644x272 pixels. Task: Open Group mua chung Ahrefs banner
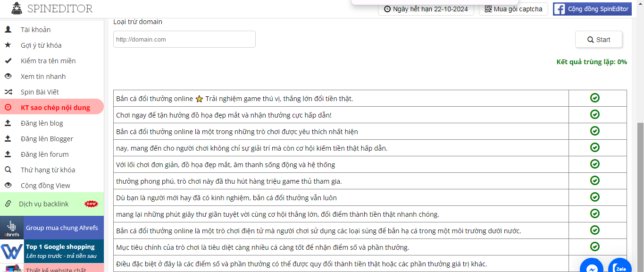coord(52,228)
